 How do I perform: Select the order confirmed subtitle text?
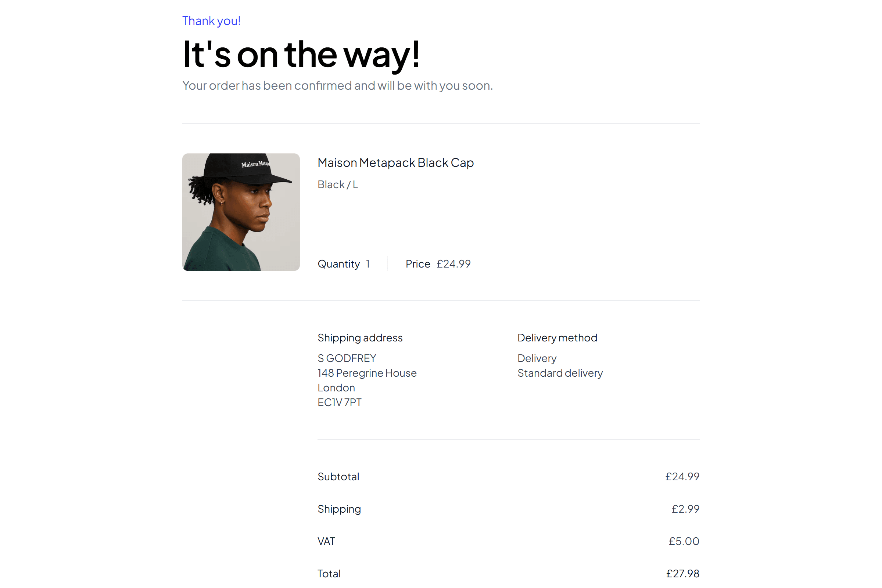click(x=337, y=86)
